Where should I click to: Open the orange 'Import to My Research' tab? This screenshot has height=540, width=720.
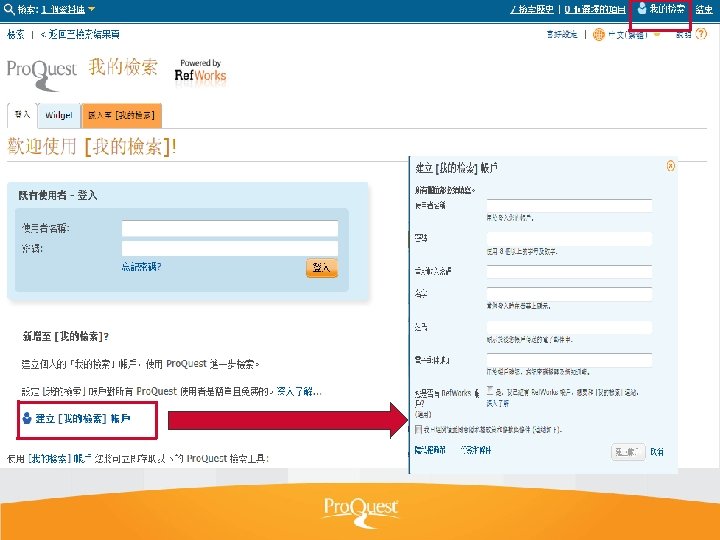121,115
